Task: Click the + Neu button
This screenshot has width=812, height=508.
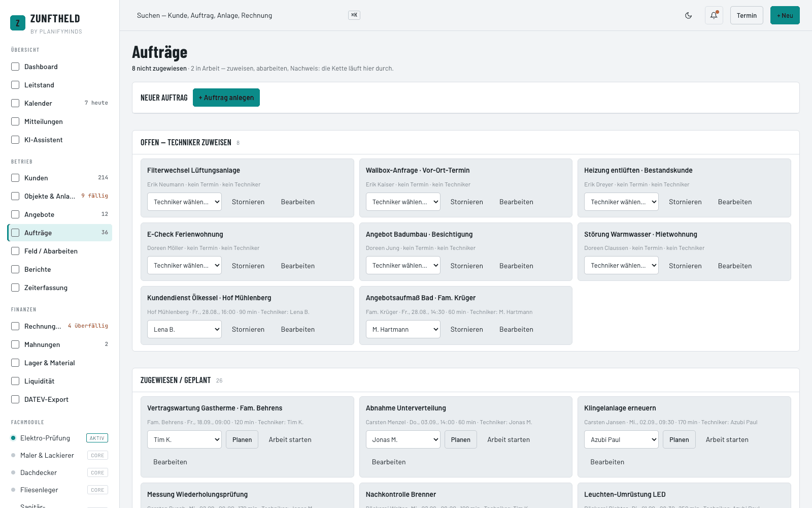Action: pyautogui.click(x=785, y=15)
